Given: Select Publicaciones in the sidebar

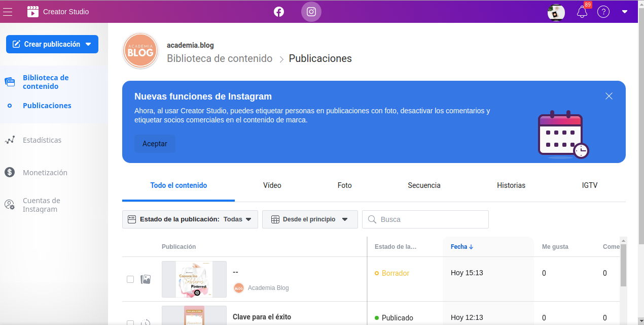Looking at the screenshot, I should (47, 106).
